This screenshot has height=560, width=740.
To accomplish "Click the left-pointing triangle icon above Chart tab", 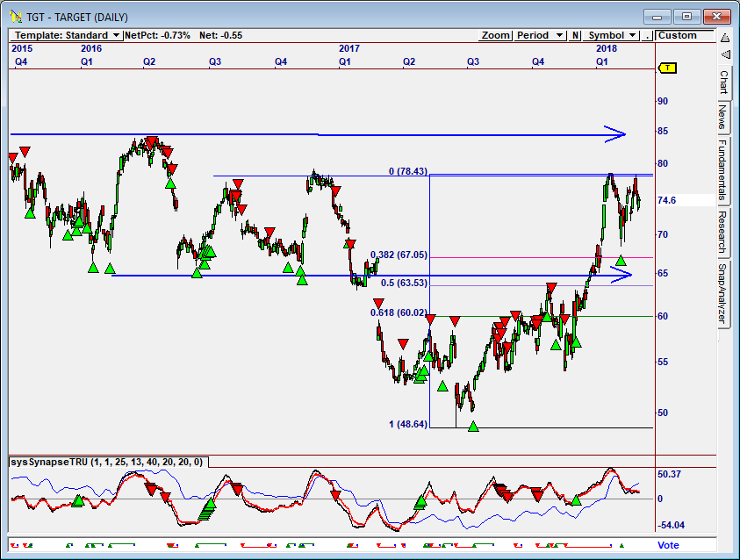I will [725, 54].
